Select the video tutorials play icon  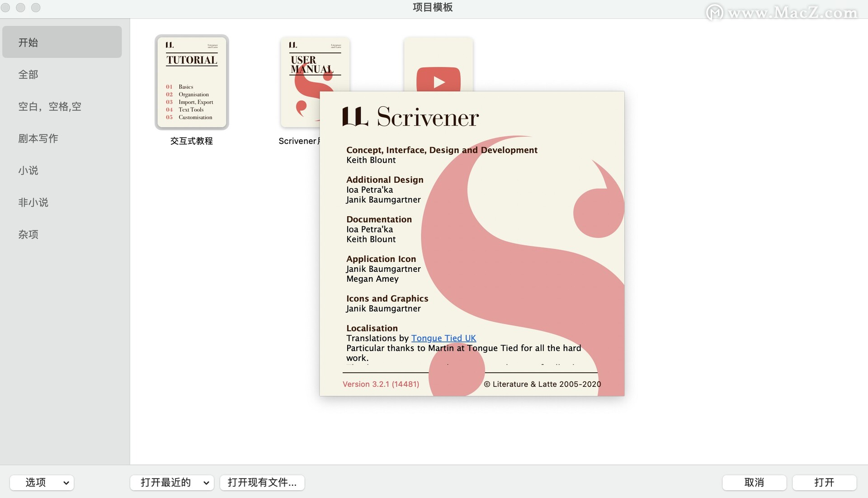(439, 80)
